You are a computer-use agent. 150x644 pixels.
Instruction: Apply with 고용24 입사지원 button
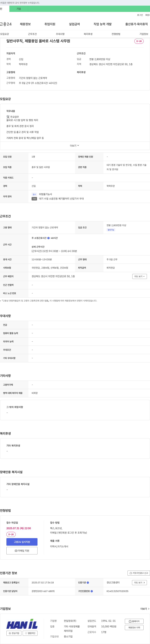point(22,542)
